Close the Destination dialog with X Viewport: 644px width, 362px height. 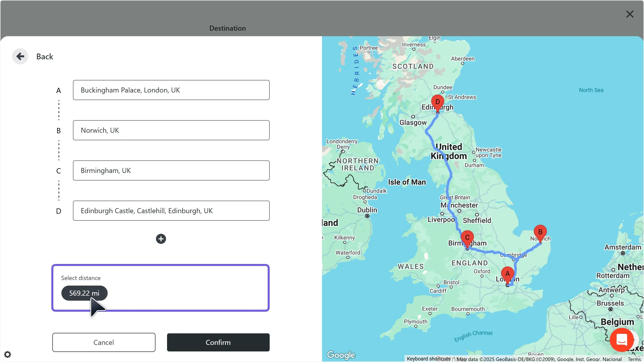click(x=630, y=14)
